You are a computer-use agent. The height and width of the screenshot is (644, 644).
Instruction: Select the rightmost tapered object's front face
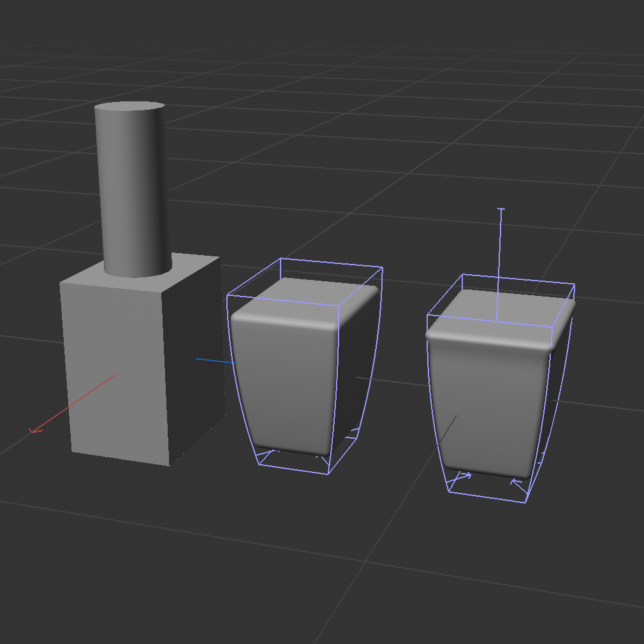[485, 408]
